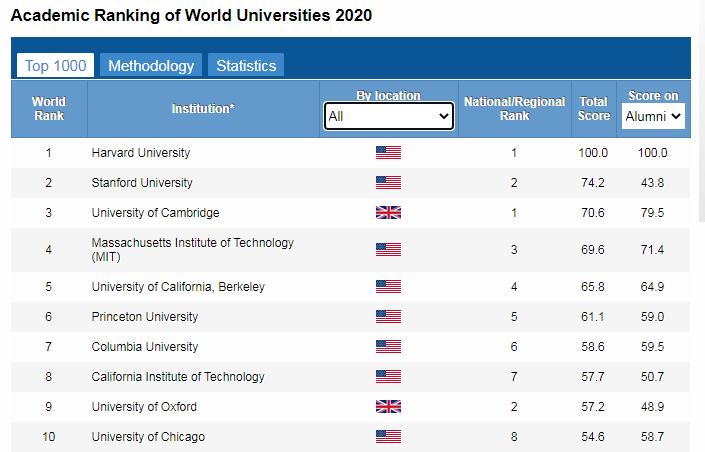Click the US flag in Princeton University row
Screen dimensions: 705x452
tap(388, 317)
